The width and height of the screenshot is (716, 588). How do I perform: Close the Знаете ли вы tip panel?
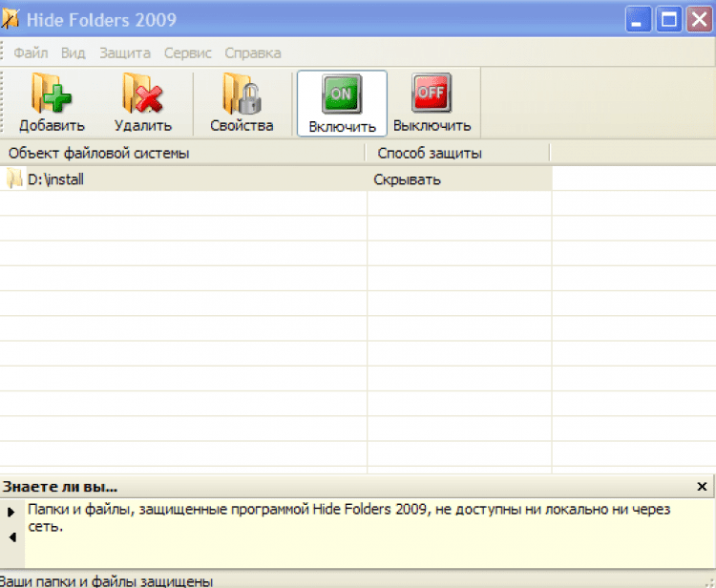703,487
